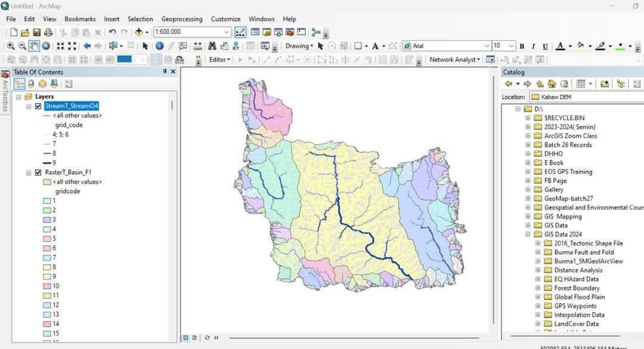The width and height of the screenshot is (644, 349).
Task: Pause map drawing
Action: click(x=216, y=338)
